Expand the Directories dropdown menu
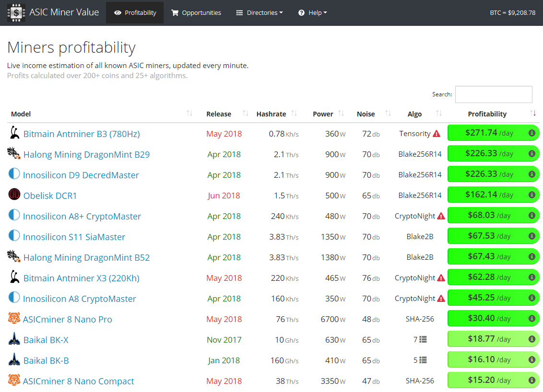Image resolution: width=543 pixels, height=392 pixels. [260, 13]
